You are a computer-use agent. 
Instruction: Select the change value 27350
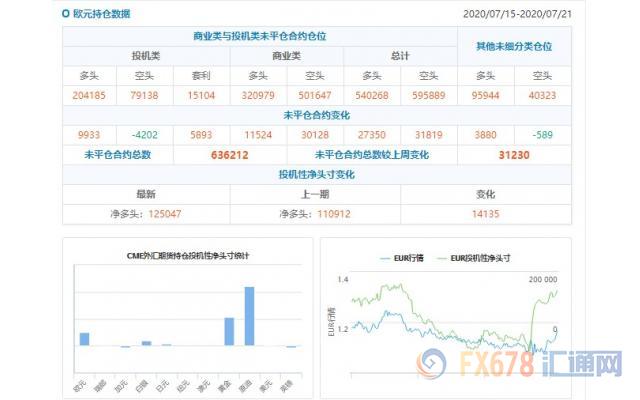pos(372,135)
